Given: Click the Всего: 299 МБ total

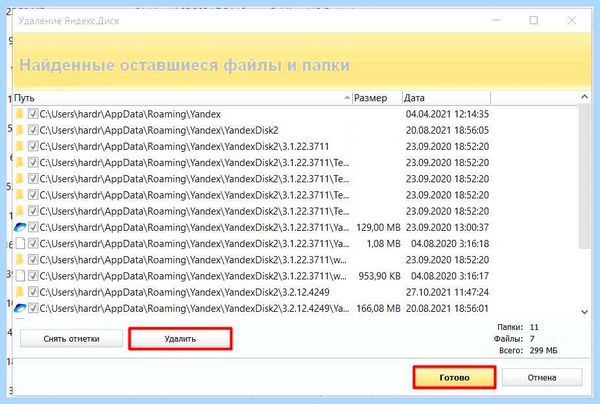Looking at the screenshot, I should coord(528,350).
